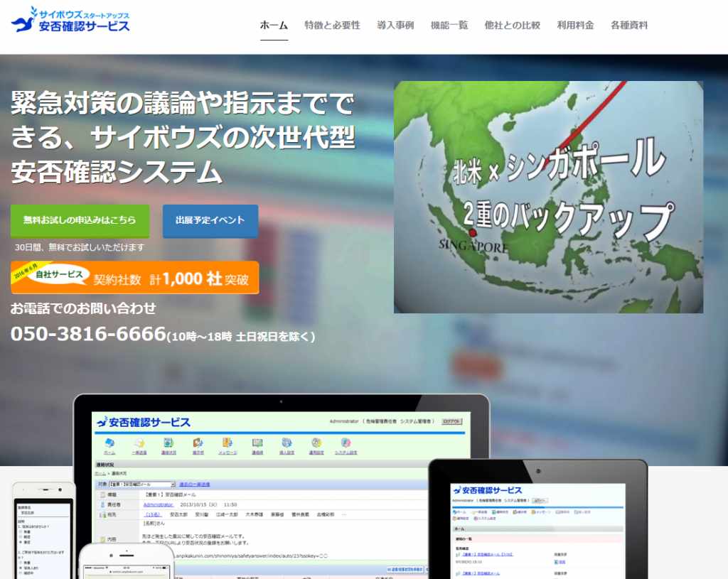The height and width of the screenshot is (579, 728).
Task: Play the 北米×シンガポール backup video thumbnail
Action: coord(548,197)
